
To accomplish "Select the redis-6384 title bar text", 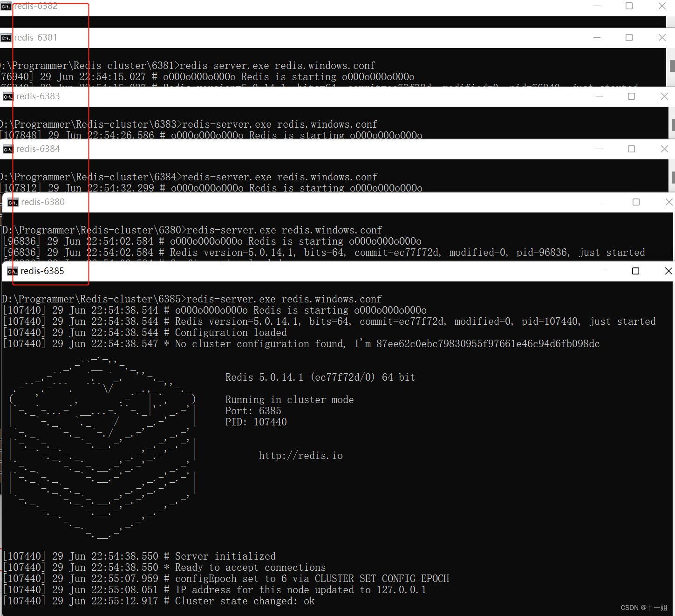I will click(x=38, y=149).
